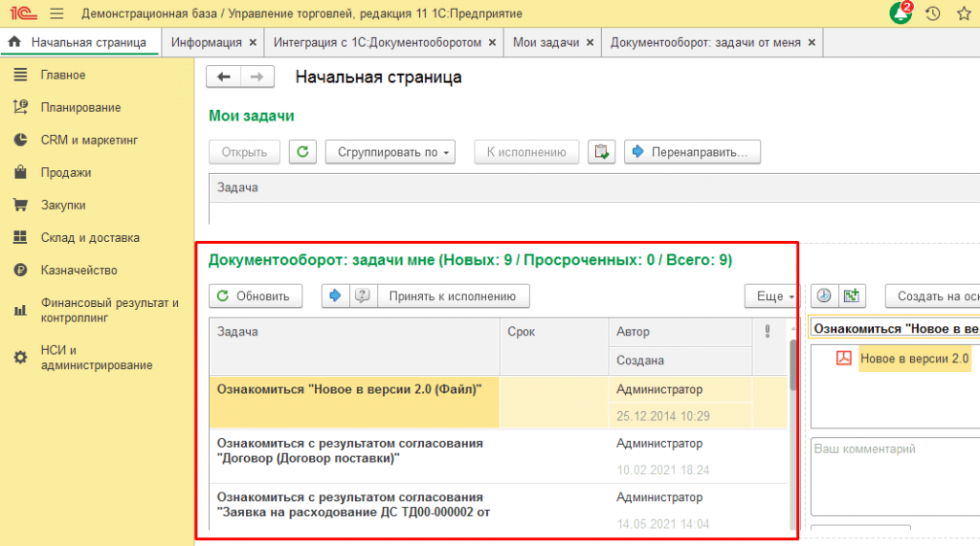Viewport: 980px width, 546px height.
Task: Select task about Заявка на расходование ДС
Action: point(353,505)
